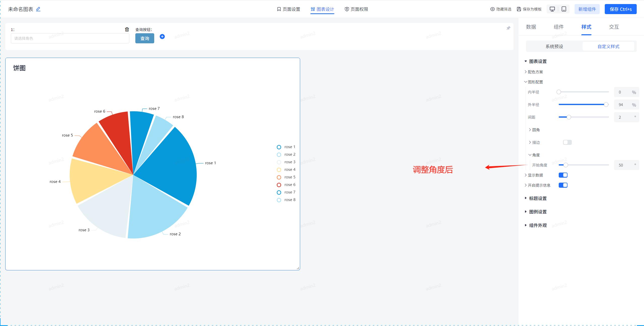Viewport: 644px width, 326px height.
Task: Click the save-template icon
Action: pyautogui.click(x=519, y=9)
